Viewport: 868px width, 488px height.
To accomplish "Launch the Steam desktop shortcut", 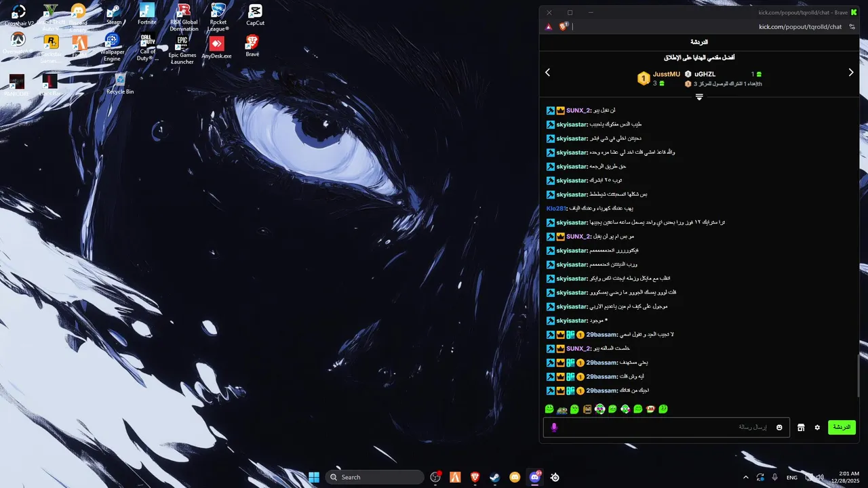I will (114, 15).
